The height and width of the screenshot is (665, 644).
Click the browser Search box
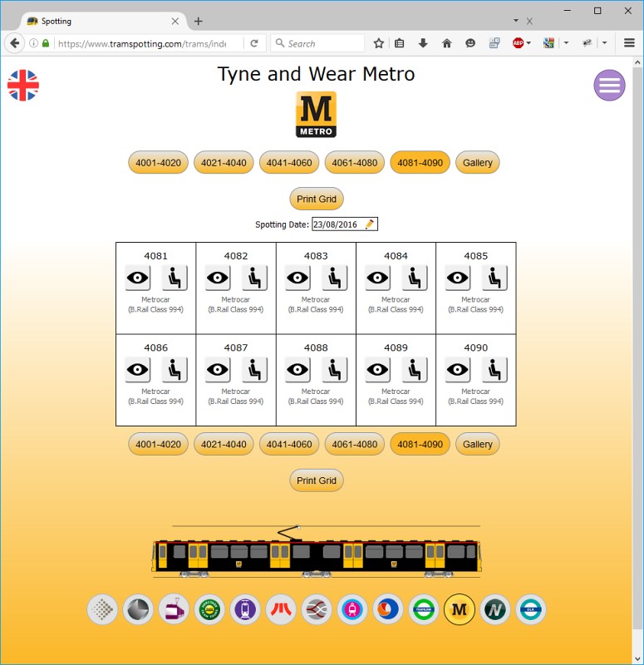point(317,43)
